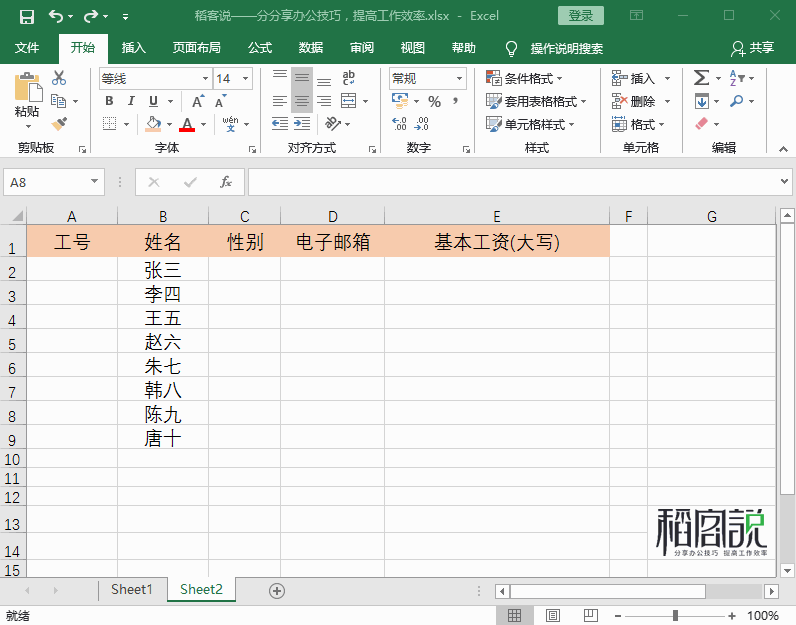Screen dimensions: 796x625
Task: Apply percent style format
Action: 434,102
